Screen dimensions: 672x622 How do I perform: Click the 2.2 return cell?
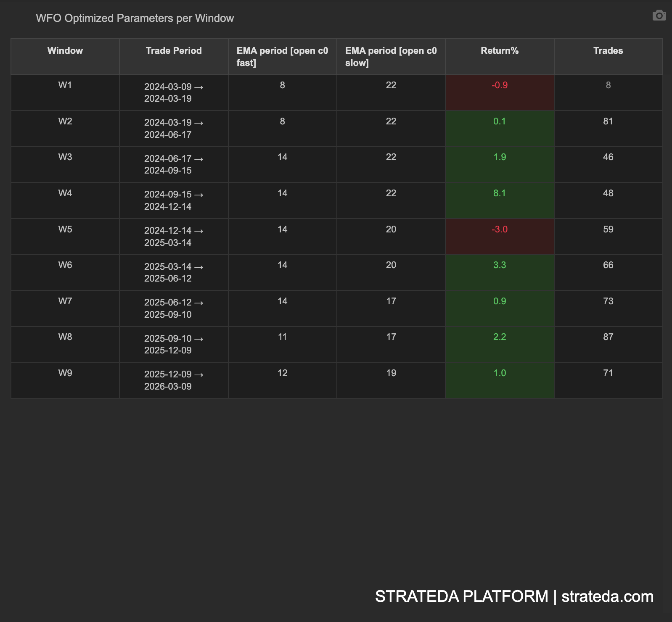500,344
